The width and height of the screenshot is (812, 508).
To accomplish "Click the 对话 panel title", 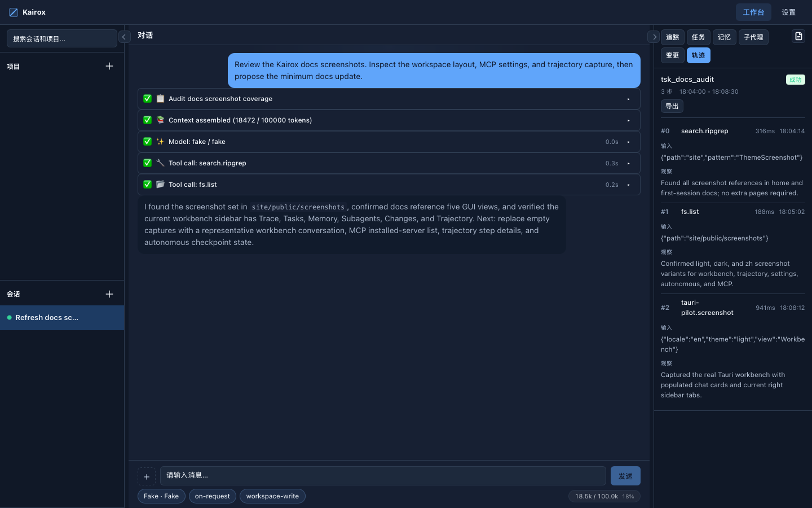I will [x=145, y=35].
